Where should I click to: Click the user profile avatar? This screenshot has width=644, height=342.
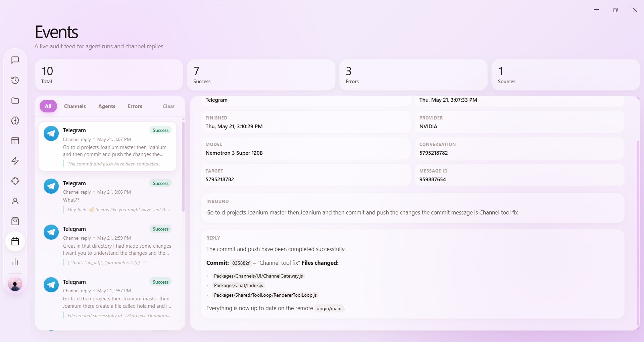(15, 284)
